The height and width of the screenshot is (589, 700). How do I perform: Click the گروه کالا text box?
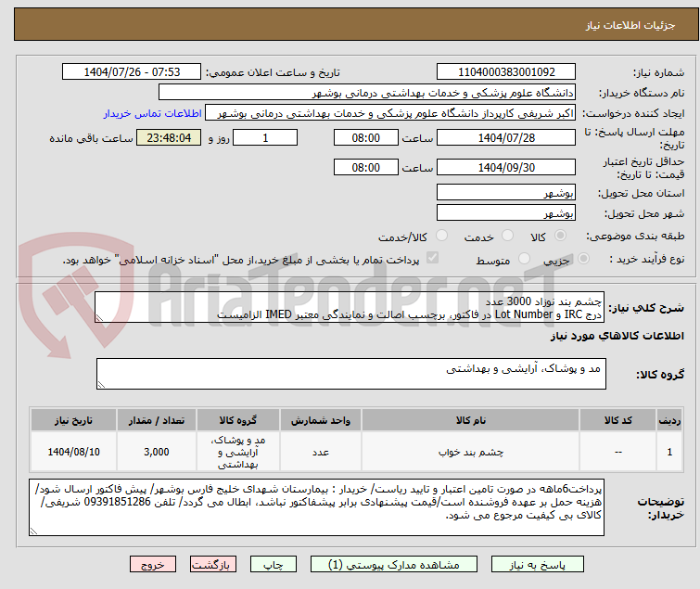pyautogui.click(x=350, y=374)
